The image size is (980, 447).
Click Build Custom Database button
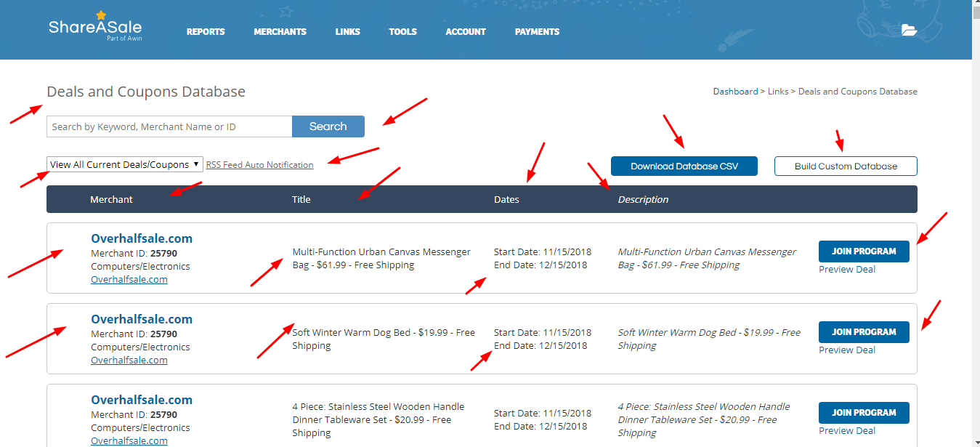tap(846, 166)
